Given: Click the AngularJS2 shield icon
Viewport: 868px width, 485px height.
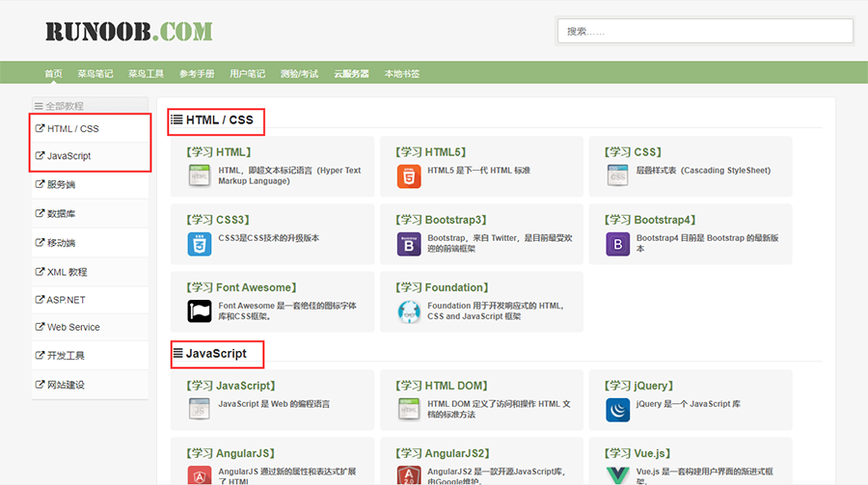Looking at the screenshot, I should click(x=409, y=475).
